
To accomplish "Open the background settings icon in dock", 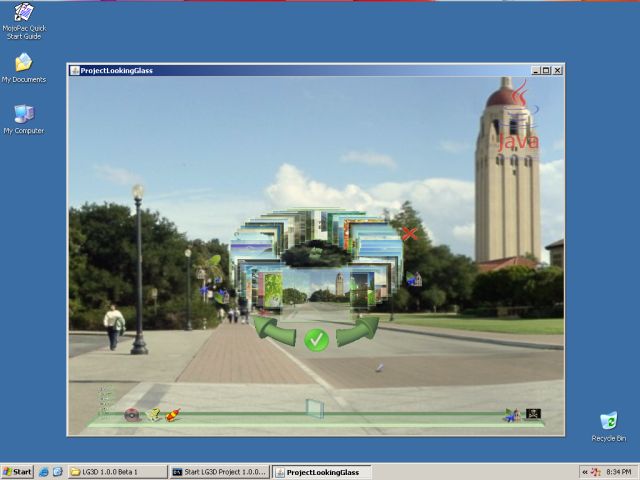I will (512, 415).
